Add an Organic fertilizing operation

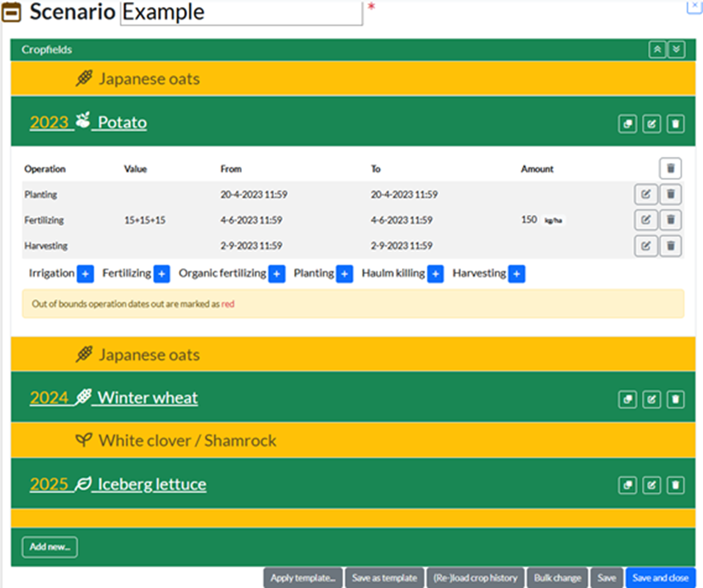click(x=277, y=274)
